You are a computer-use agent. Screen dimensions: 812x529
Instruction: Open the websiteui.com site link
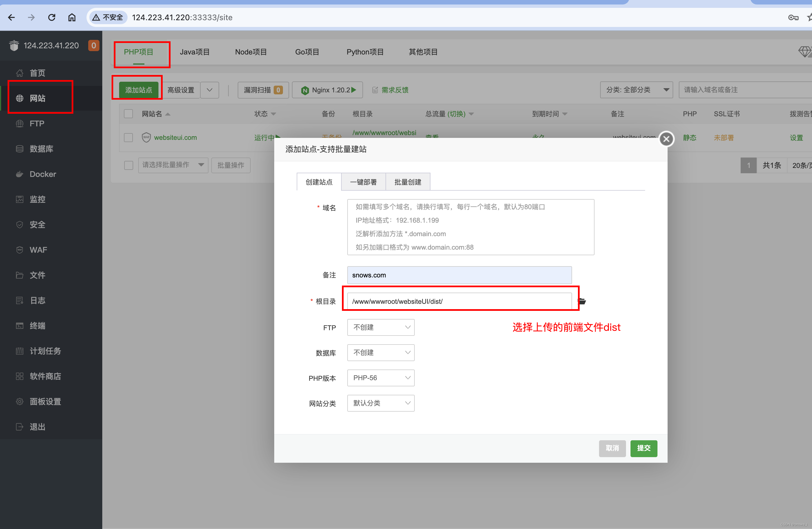pyautogui.click(x=175, y=137)
